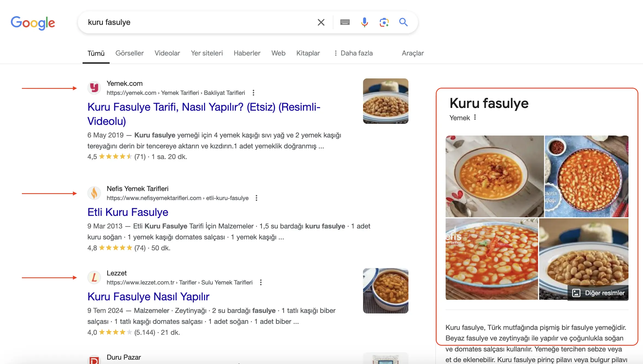Viewport: 643px width, 364px height.
Task: Expand the Daha fazla menu
Action: (x=353, y=53)
